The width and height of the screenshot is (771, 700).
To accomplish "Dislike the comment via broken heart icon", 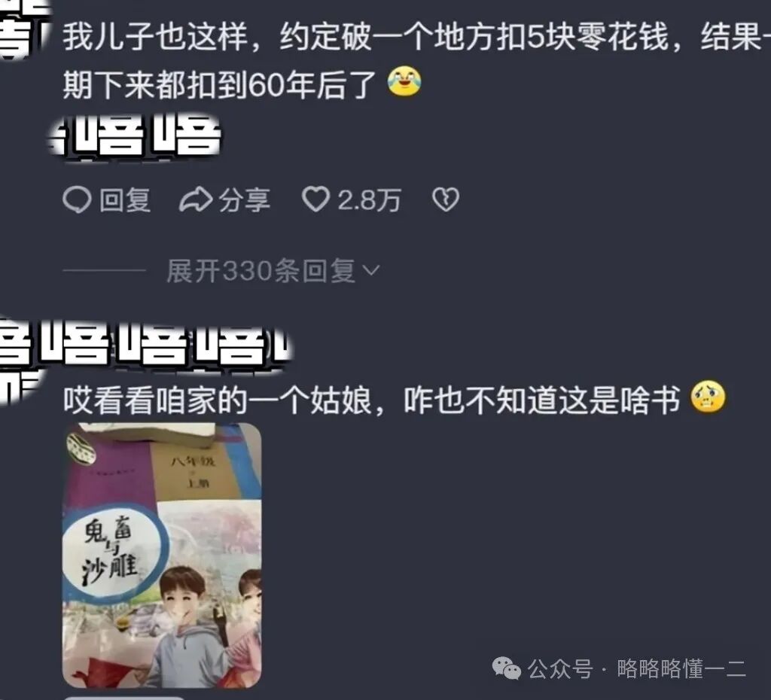I will [x=446, y=200].
